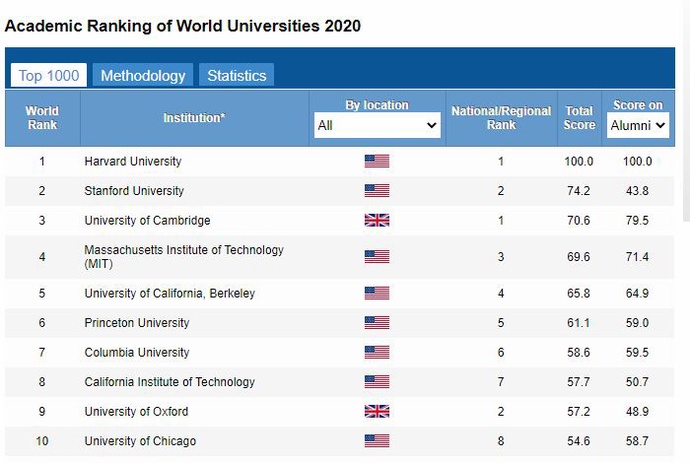Click the US flag in University of Chicago row
The width and height of the screenshot is (690, 463).
coord(377,441)
